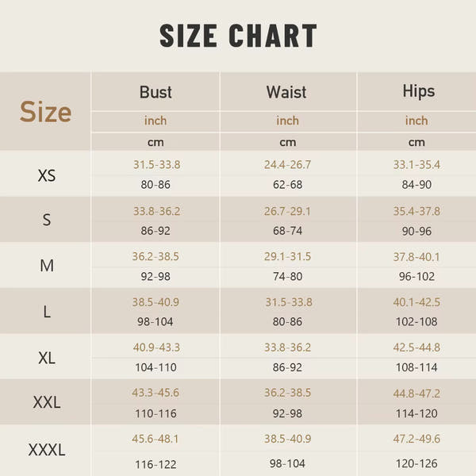Image resolution: width=476 pixels, height=476 pixels.
Task: Click S hips inch value 35.4-37.8
Action: (x=416, y=211)
